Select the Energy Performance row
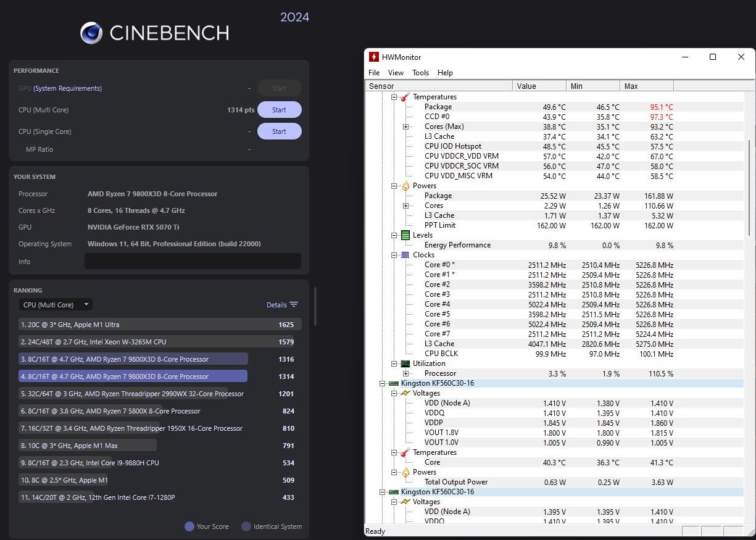The height and width of the screenshot is (540, 756). (555, 245)
